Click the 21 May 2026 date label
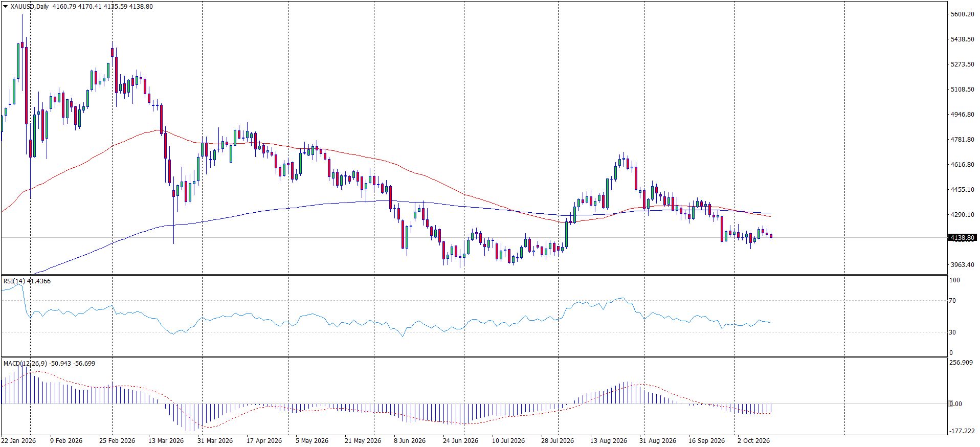980x447 pixels. (363, 441)
